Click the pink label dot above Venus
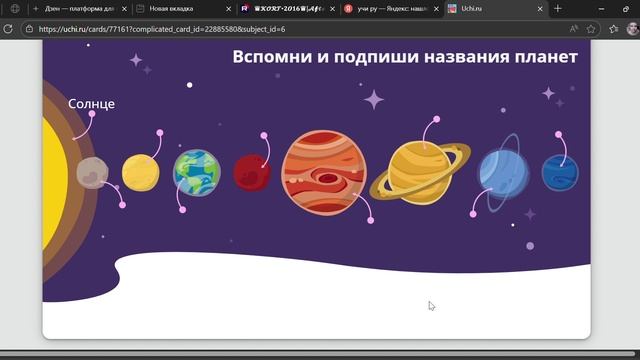This screenshot has width=640, height=360. coord(160,133)
